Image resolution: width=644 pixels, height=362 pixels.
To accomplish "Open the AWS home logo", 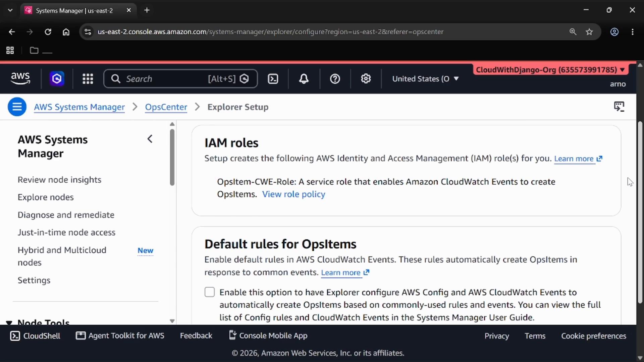I will click(20, 78).
